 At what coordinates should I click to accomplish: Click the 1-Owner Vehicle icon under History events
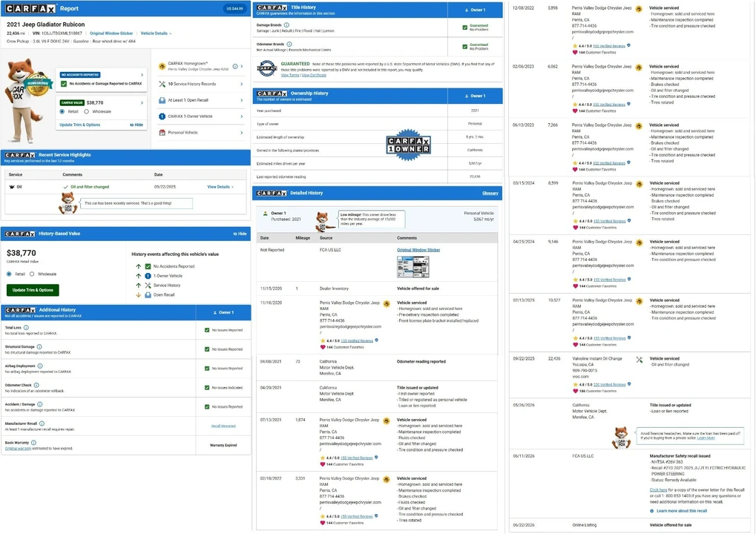coord(148,276)
